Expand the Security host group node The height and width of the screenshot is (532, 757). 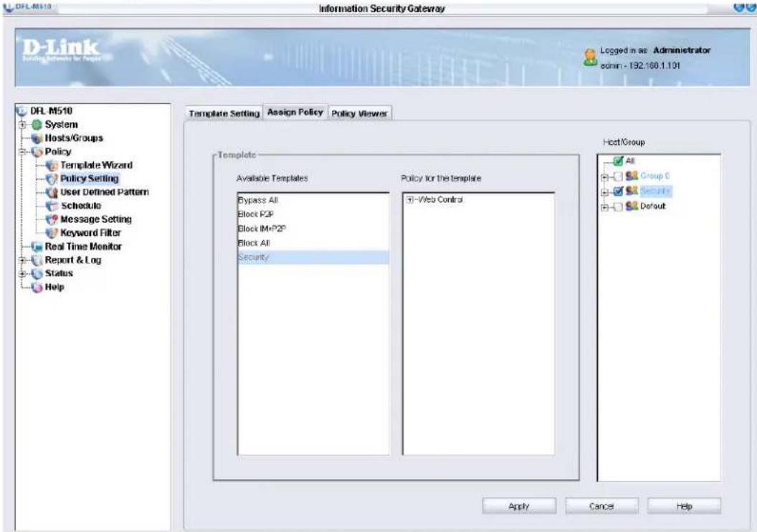tap(604, 192)
